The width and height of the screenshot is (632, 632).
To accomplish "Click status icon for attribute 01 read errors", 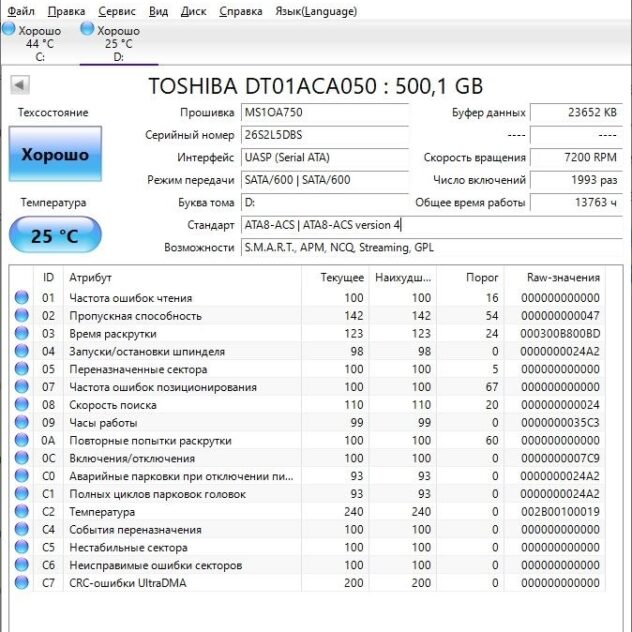I will [22, 298].
